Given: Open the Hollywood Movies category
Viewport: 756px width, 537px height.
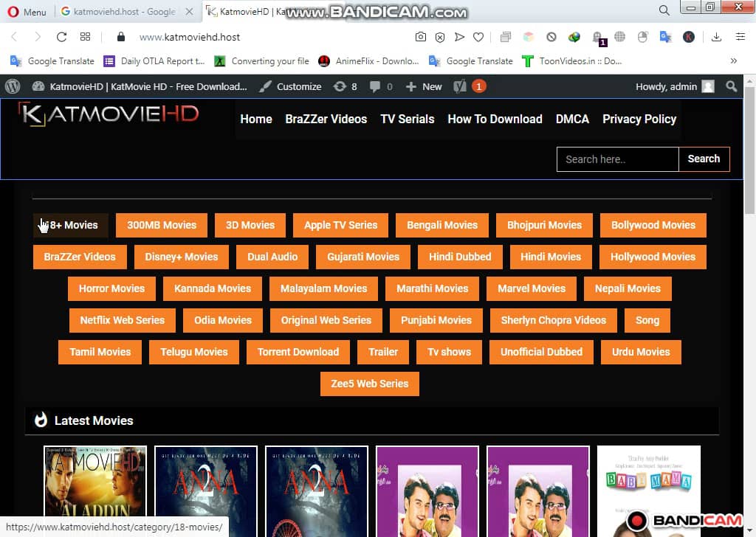Looking at the screenshot, I should click(653, 257).
